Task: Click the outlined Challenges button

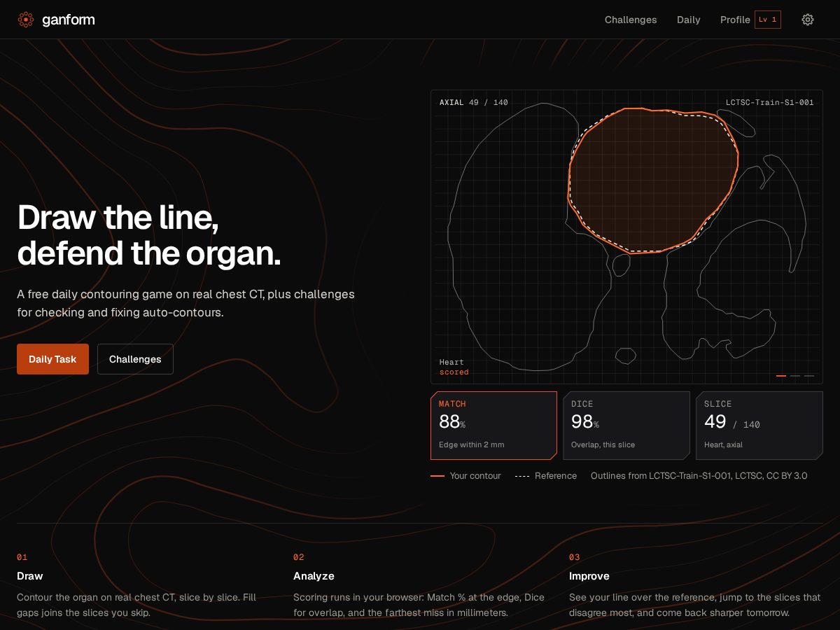Action: (x=135, y=359)
